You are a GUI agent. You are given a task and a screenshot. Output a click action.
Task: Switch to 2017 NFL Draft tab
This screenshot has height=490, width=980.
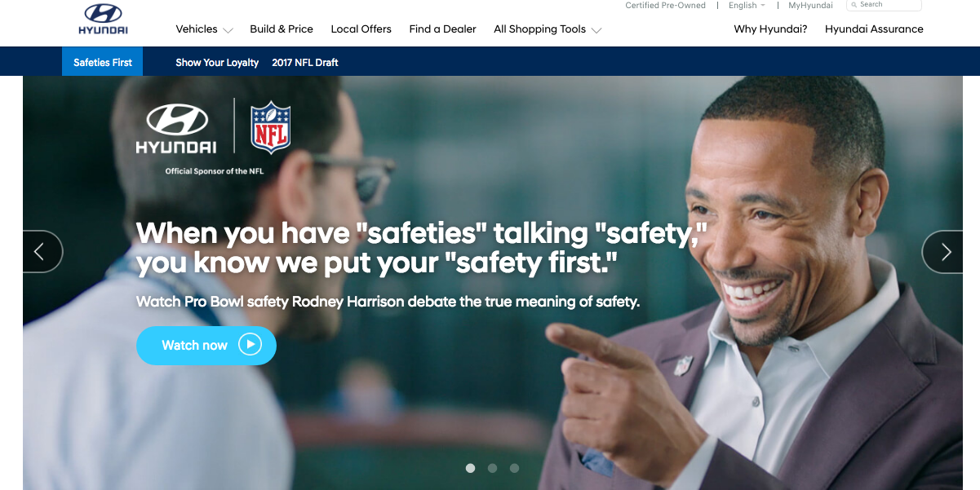305,62
